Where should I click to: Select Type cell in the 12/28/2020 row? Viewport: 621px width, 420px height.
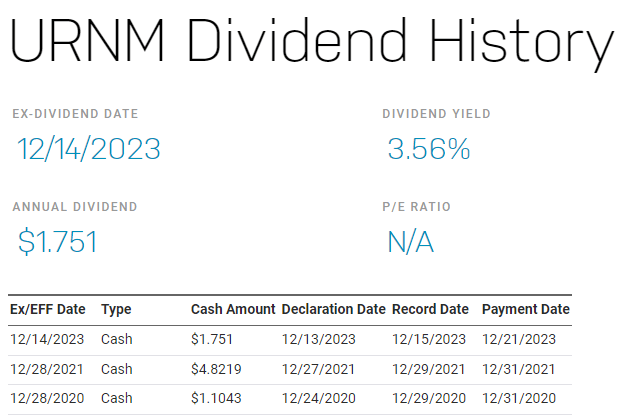(116, 399)
